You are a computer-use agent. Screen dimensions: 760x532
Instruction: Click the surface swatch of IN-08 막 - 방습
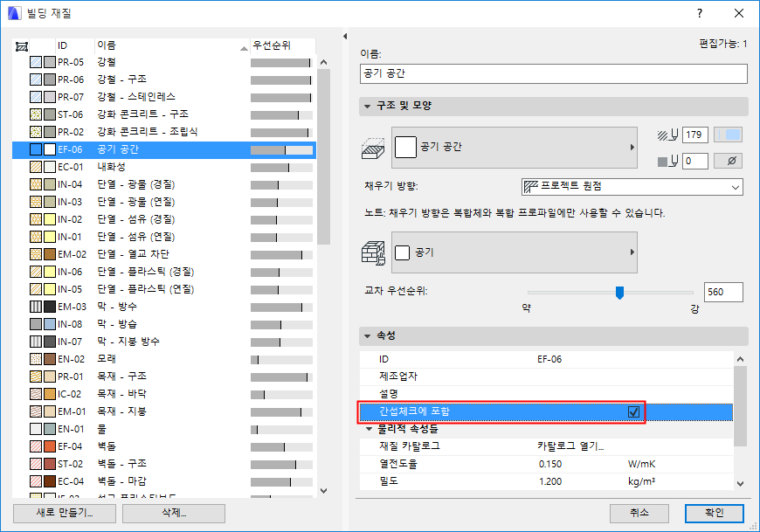pos(50,324)
